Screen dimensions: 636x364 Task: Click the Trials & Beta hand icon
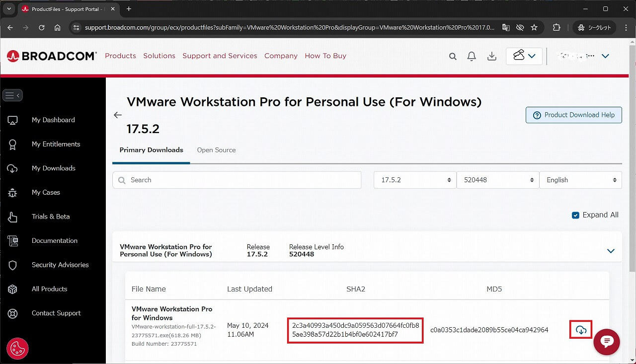tap(13, 217)
